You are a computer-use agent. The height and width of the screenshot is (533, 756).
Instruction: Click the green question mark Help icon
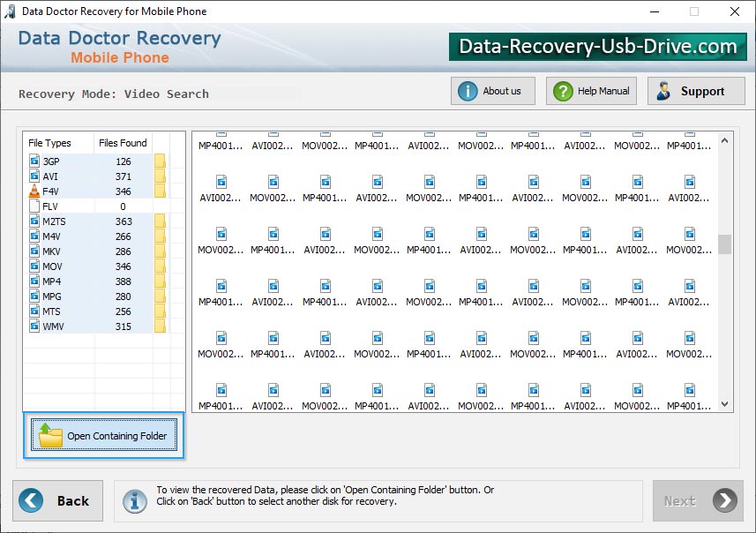(x=563, y=91)
